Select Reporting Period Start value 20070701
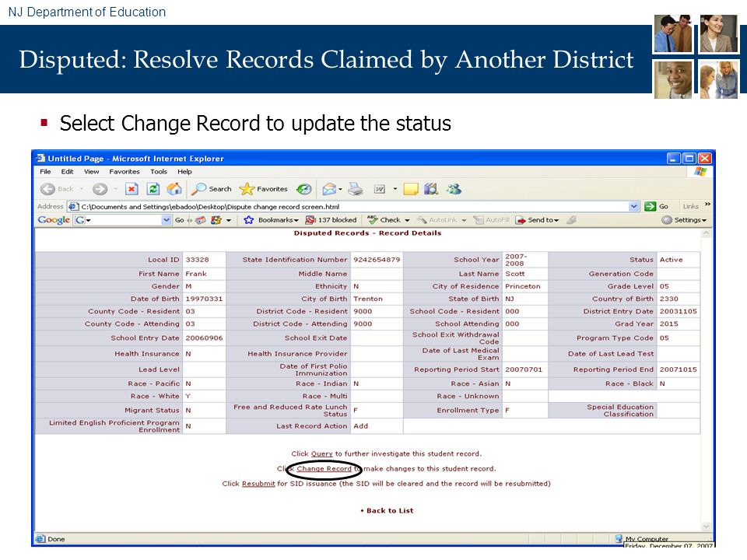 click(x=524, y=369)
